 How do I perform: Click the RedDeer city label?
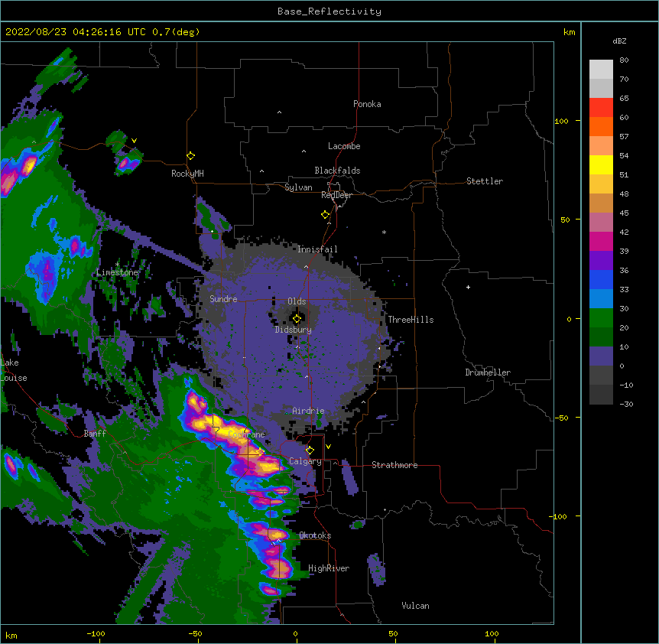click(336, 195)
